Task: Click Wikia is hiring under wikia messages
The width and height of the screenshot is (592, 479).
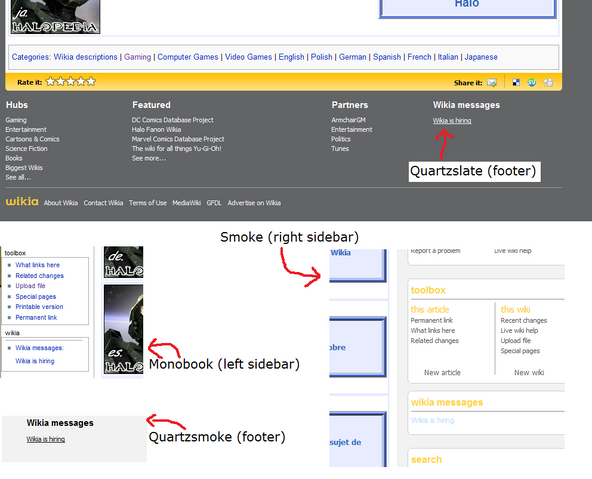Action: pyautogui.click(x=432, y=420)
